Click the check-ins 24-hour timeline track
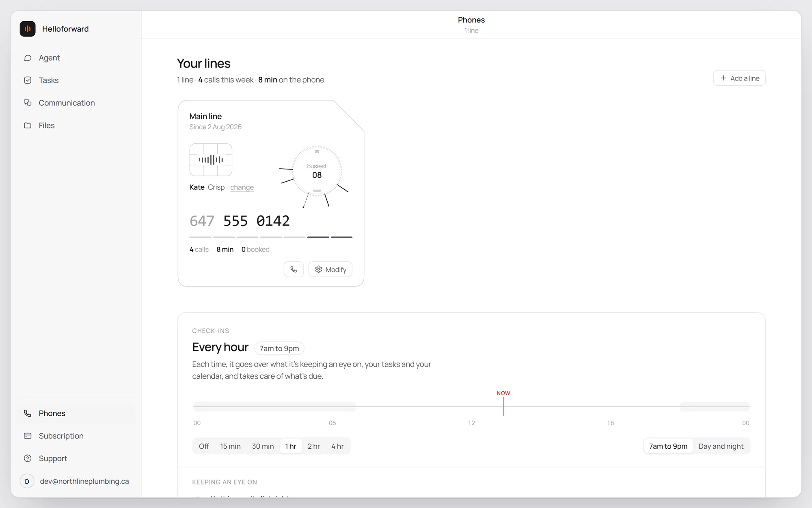The image size is (812, 508). point(471,406)
